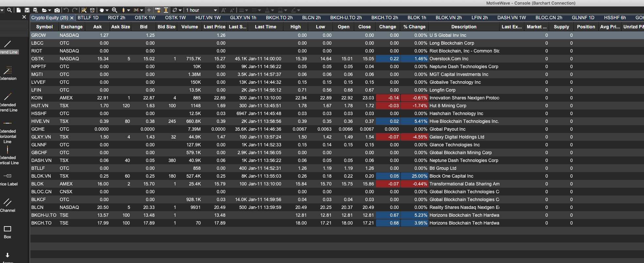
Task: Sort by the Symbol column header
Action: 44,27
